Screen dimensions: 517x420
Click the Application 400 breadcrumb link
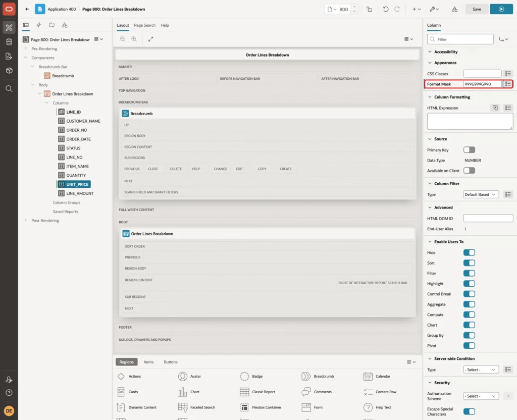(62, 9)
